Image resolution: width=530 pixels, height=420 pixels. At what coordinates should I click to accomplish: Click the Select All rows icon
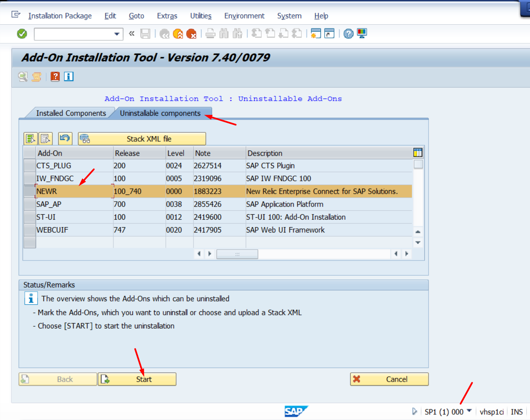click(30, 138)
